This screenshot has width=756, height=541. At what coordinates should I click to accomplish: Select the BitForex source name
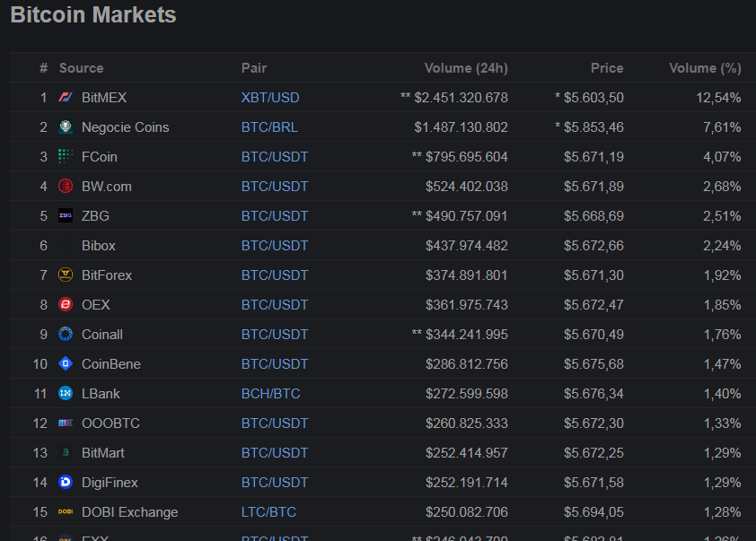tap(107, 275)
